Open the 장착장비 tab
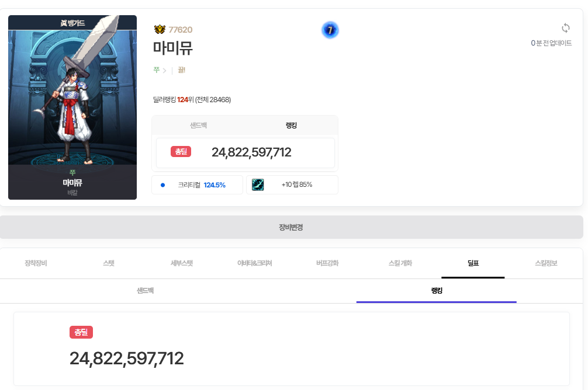The height and width of the screenshot is (390, 588). pos(36,263)
